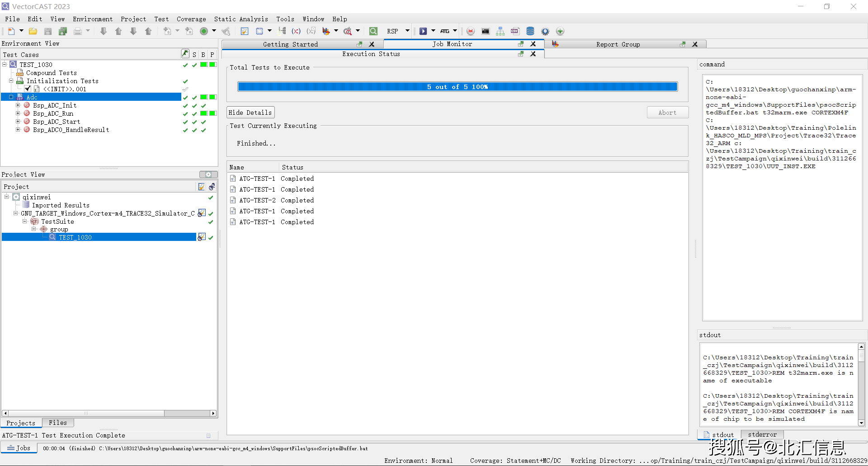Switch to the Report Group tab
Image resolution: width=868 pixels, height=466 pixels.
tap(618, 44)
